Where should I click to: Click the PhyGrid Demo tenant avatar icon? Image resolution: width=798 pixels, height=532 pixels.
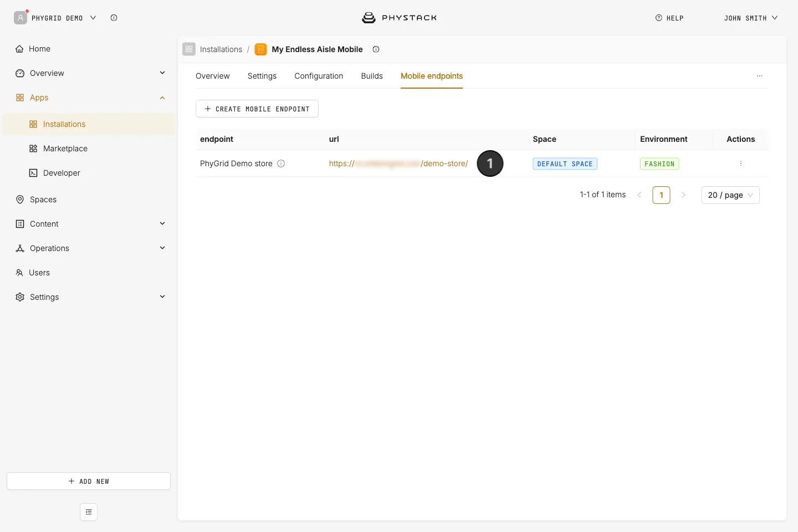point(21,18)
